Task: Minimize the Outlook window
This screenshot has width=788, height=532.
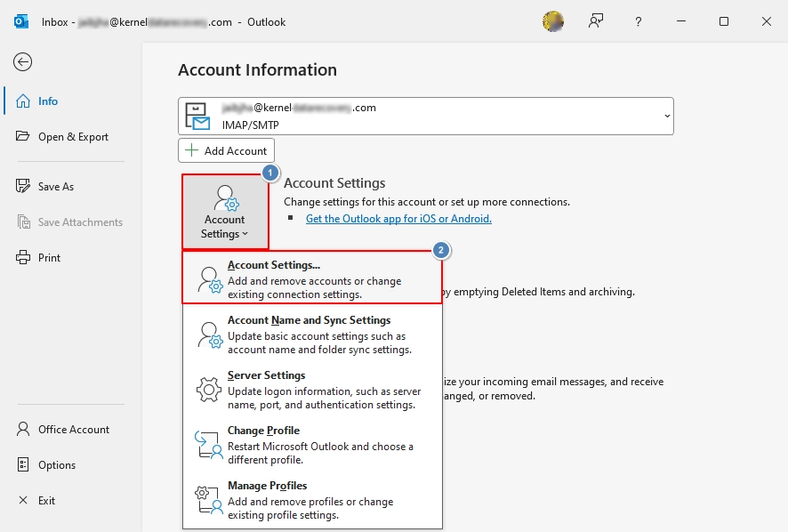Action: 681,21
